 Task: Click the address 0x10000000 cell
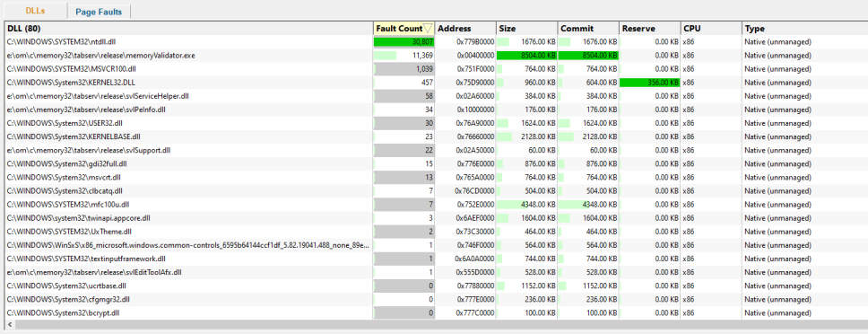tap(465, 110)
